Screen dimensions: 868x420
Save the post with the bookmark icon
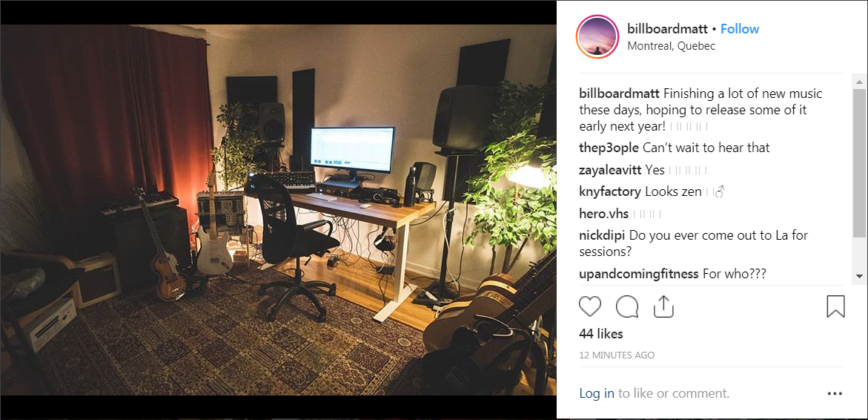click(x=835, y=306)
